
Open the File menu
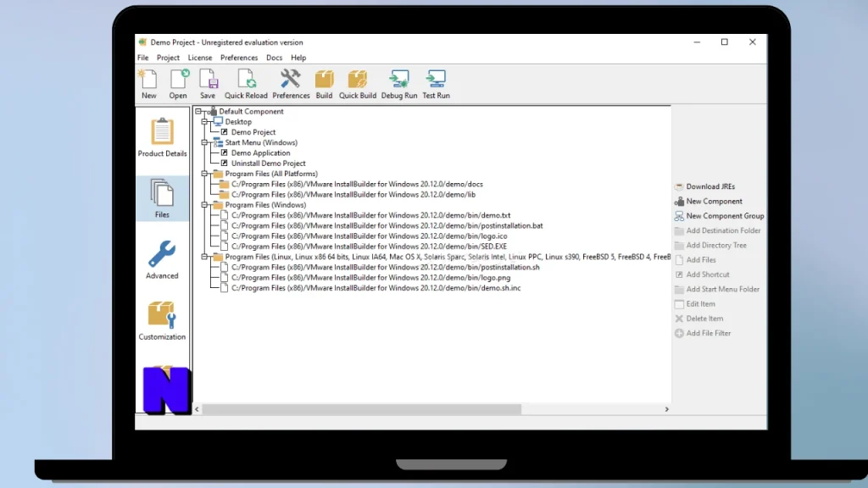point(142,58)
